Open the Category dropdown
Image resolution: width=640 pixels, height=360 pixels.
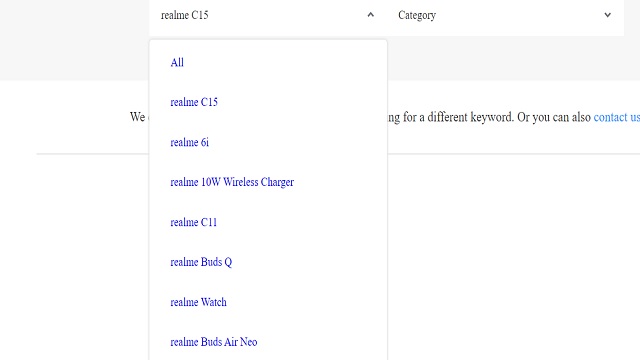pyautogui.click(x=505, y=16)
